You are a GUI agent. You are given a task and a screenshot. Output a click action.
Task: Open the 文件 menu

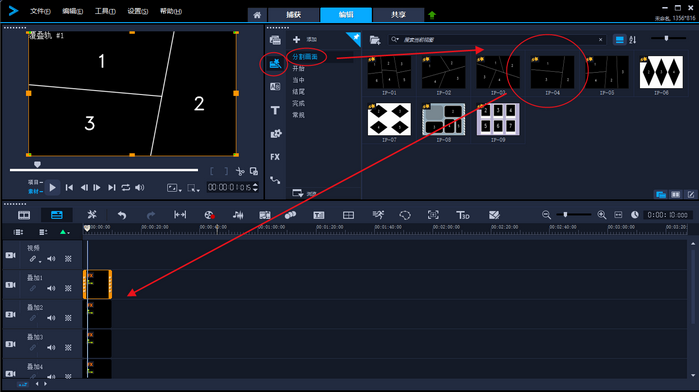coord(40,11)
